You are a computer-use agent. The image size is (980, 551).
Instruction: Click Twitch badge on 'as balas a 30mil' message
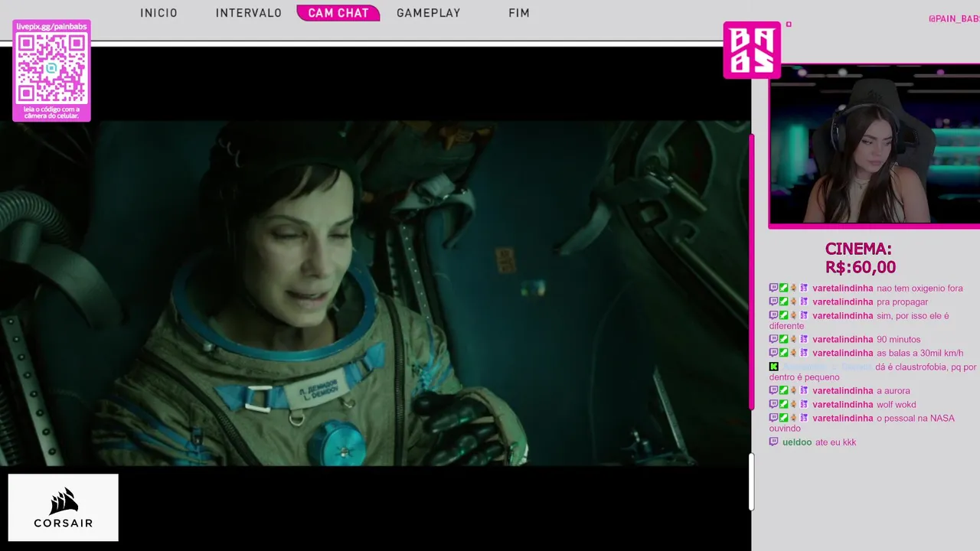point(773,354)
